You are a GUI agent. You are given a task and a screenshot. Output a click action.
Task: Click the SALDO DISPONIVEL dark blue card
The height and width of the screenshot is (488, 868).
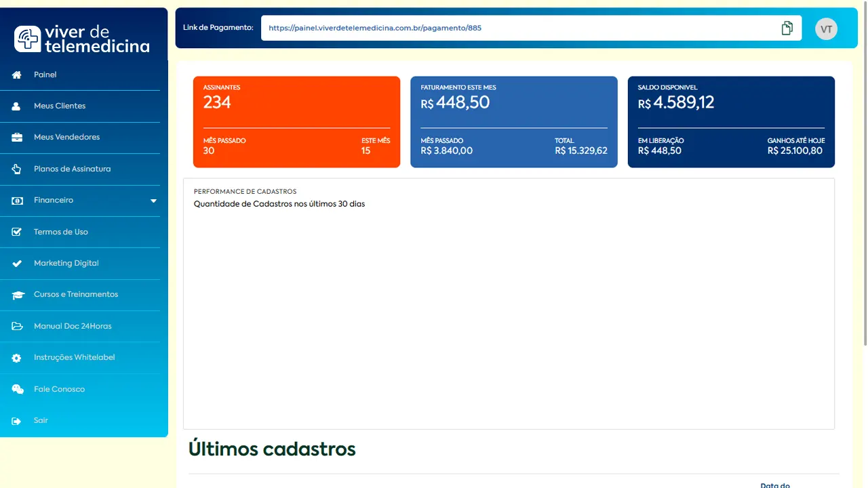(731, 122)
